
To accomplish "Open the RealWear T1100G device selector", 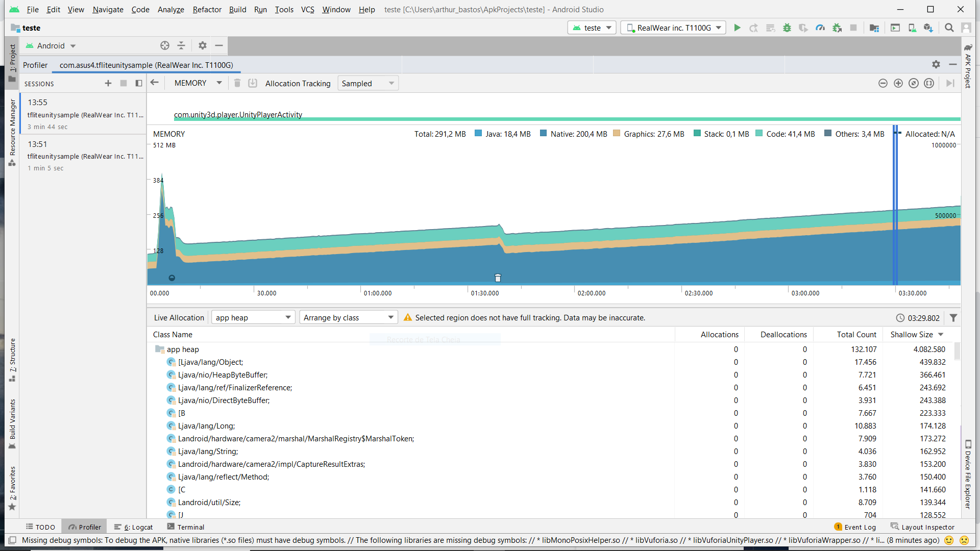I will pos(673,28).
